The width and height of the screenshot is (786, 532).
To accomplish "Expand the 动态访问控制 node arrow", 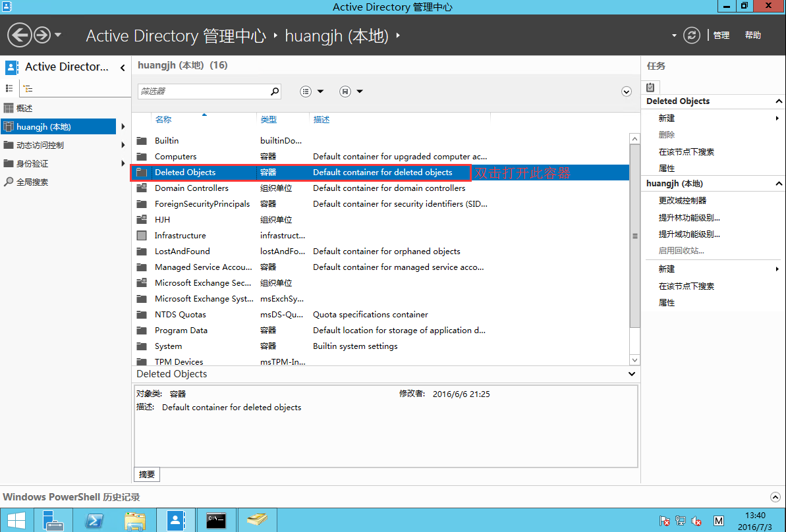I will coord(123,146).
